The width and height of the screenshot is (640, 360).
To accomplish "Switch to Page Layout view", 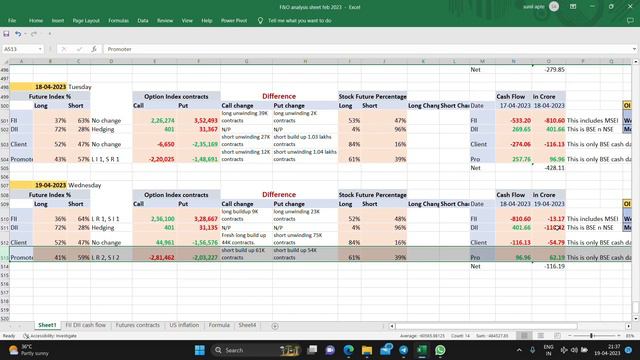I will coord(540,336).
